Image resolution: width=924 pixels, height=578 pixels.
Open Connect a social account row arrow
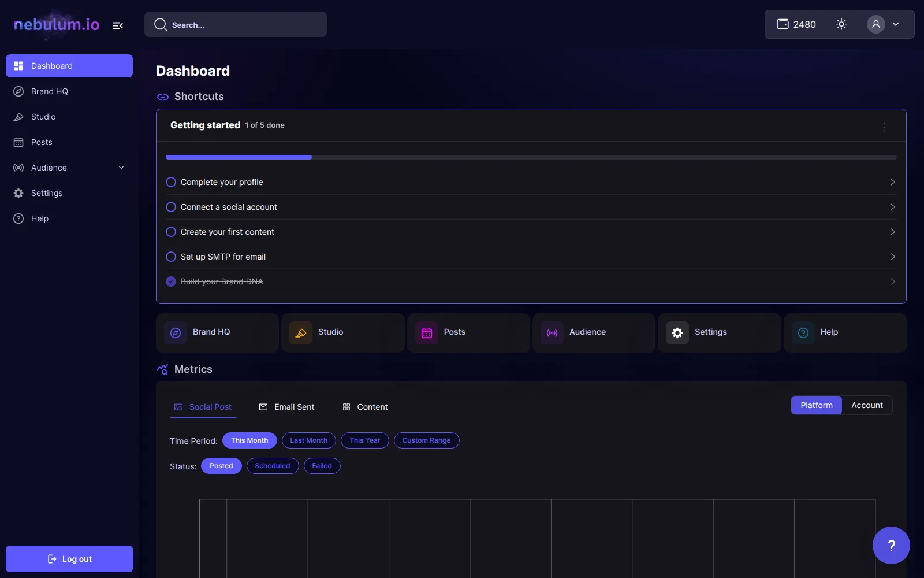click(x=893, y=207)
